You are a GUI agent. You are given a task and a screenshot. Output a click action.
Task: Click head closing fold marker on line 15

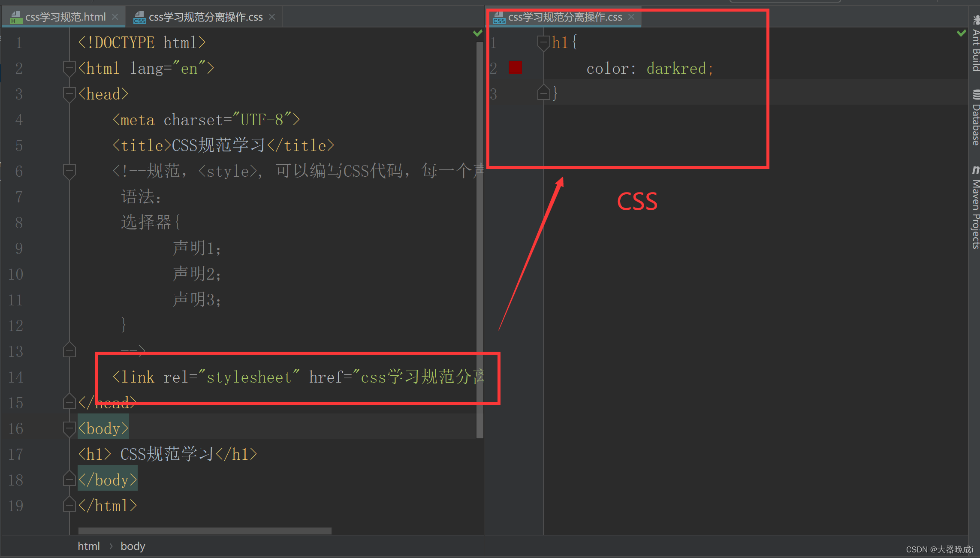[69, 401]
